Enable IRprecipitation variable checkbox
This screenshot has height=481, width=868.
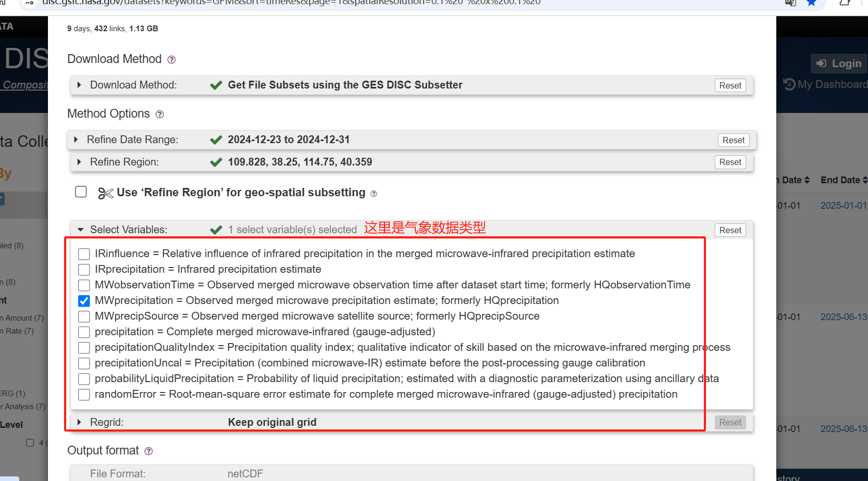[84, 270]
